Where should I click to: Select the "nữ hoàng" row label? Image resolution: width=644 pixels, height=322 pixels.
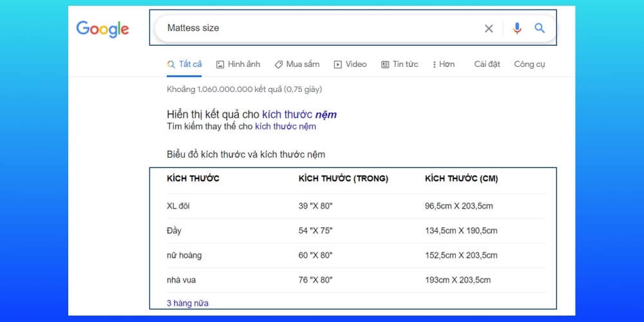(184, 255)
